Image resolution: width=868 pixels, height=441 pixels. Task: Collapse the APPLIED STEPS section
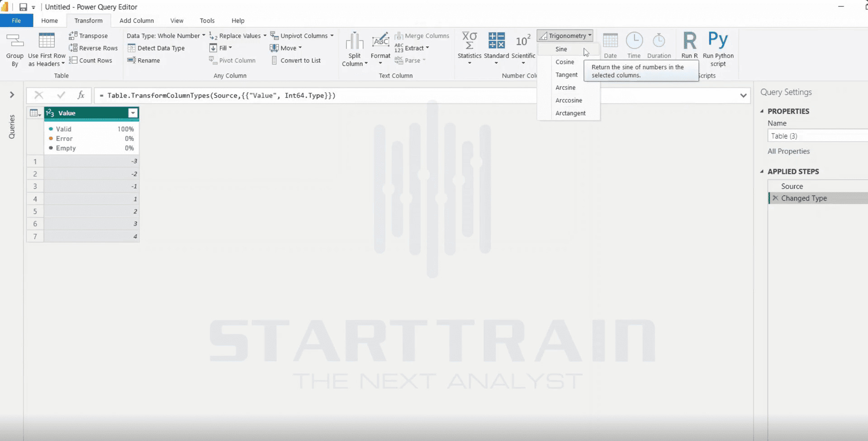coord(762,171)
